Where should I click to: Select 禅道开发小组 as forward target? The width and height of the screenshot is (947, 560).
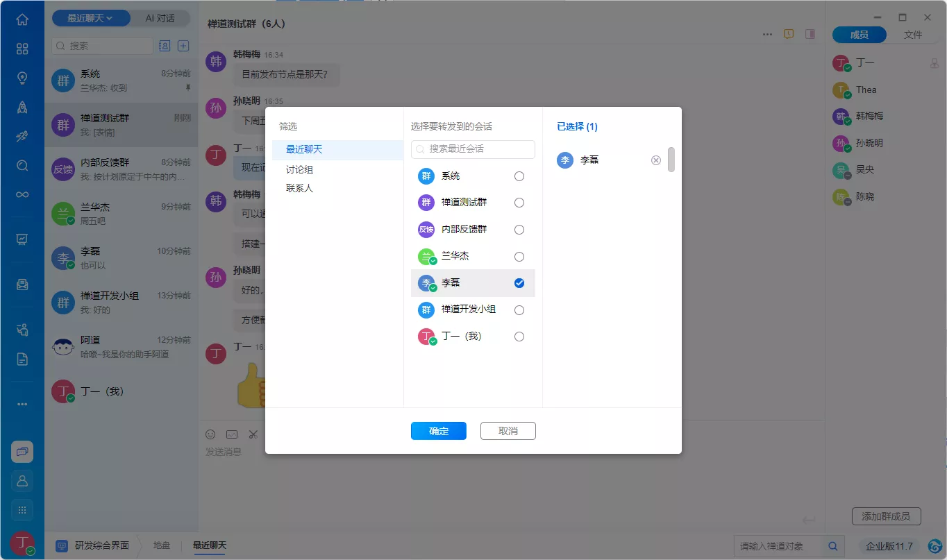[519, 309]
